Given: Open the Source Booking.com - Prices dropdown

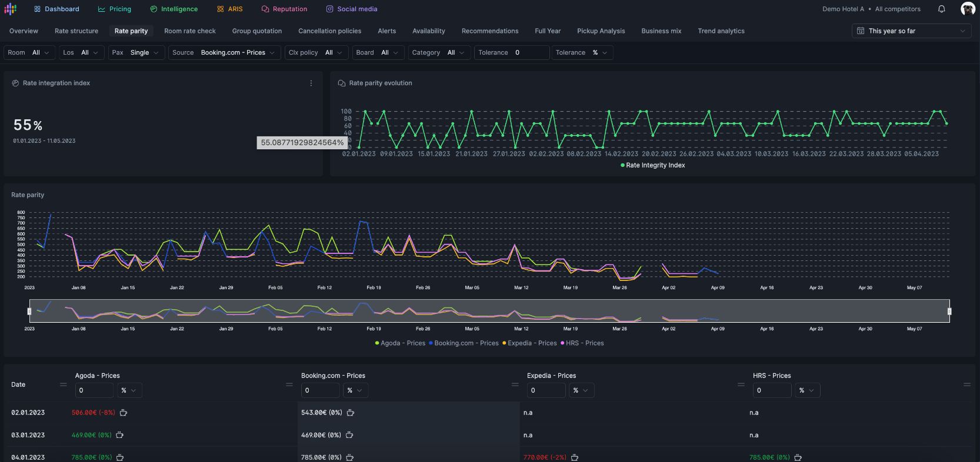Looking at the screenshot, I should (224, 53).
